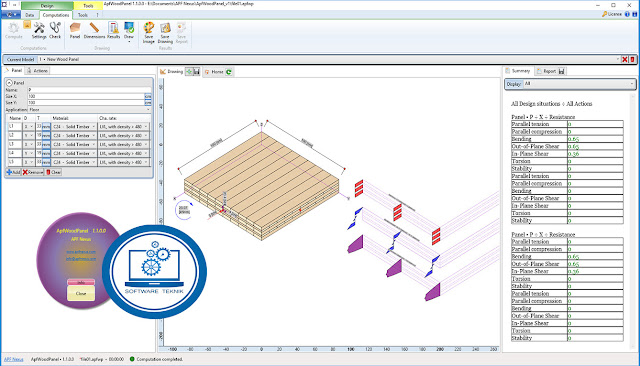Screen dimensions: 640x366
Task: Click Info button on about dialog
Action: pyautogui.click(x=81, y=282)
